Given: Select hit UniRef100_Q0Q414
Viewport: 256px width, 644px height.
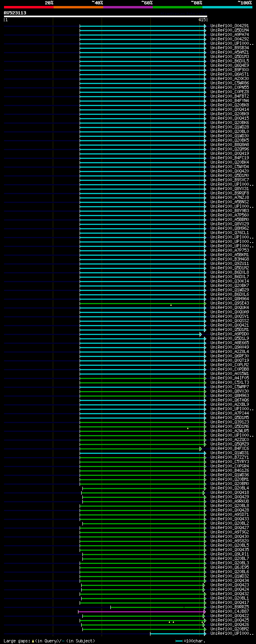Looking at the screenshot, I should (230, 109).
